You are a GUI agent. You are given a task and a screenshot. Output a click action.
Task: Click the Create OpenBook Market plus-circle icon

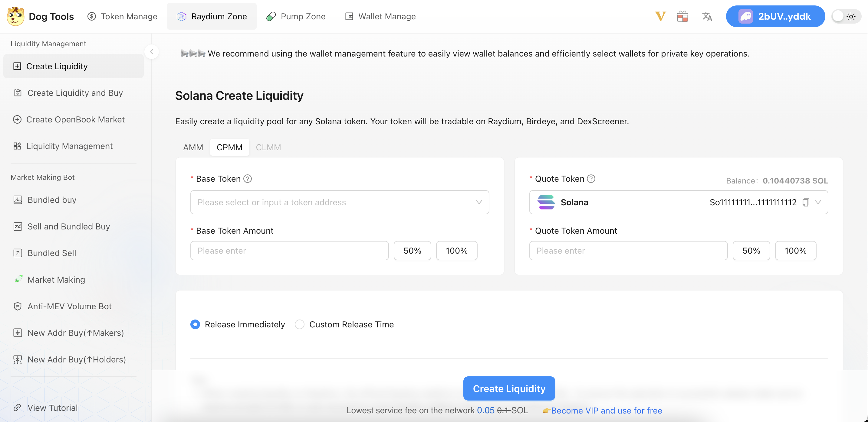[x=17, y=119]
